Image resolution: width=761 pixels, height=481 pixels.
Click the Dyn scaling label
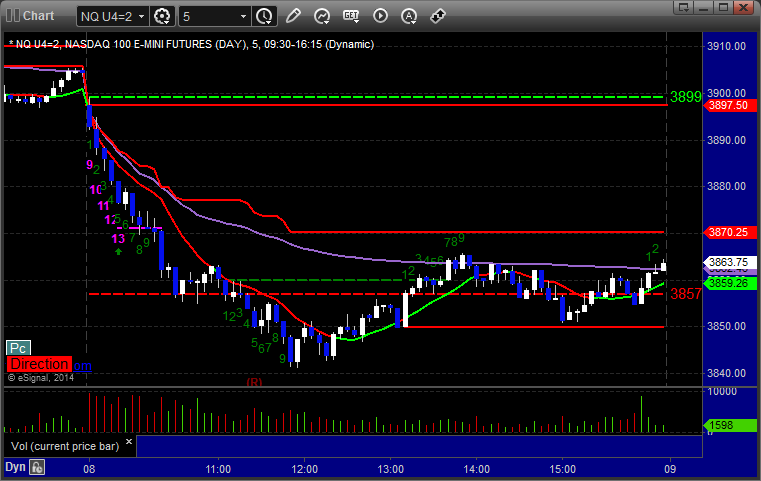(15, 467)
